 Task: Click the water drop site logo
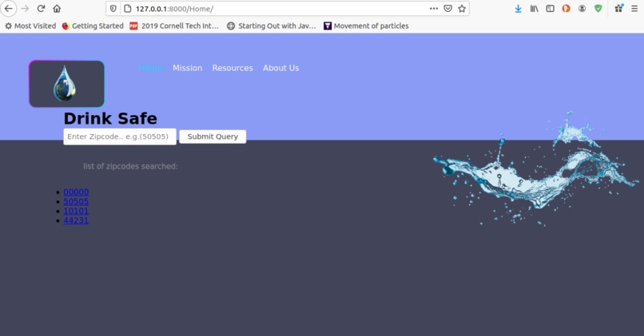[66, 84]
